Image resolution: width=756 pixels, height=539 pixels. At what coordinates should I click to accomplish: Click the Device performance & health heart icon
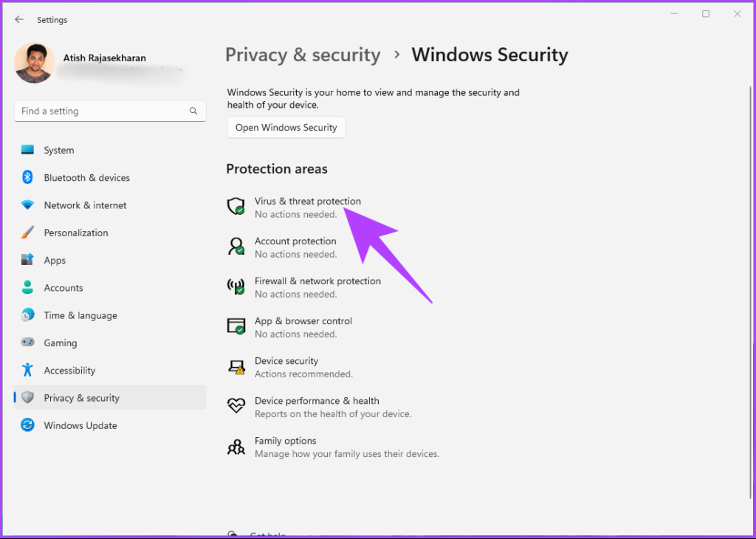coord(236,406)
